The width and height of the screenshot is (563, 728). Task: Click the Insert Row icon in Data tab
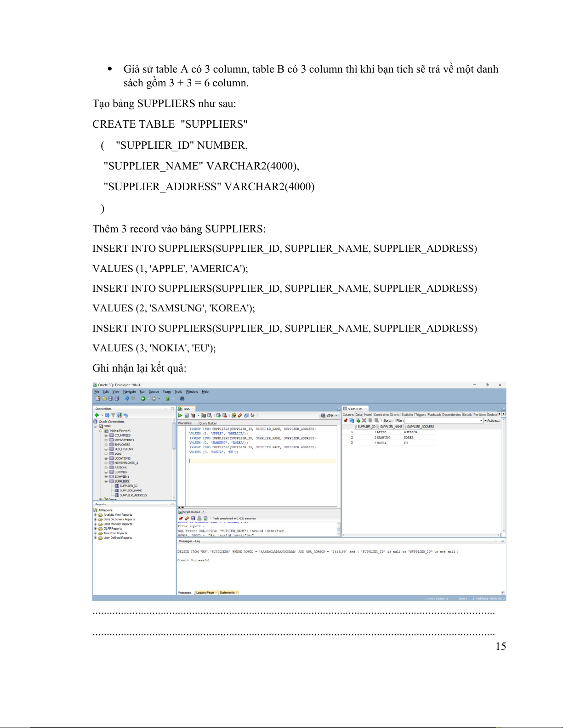[x=358, y=420]
